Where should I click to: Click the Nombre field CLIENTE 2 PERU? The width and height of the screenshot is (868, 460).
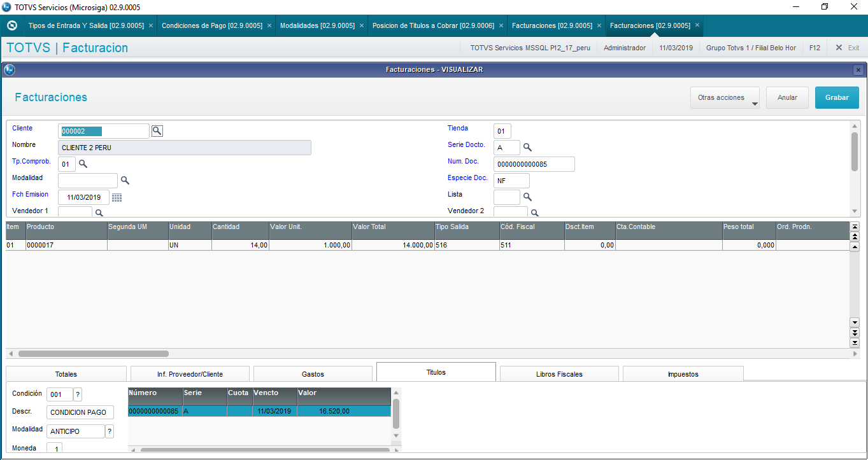point(185,148)
